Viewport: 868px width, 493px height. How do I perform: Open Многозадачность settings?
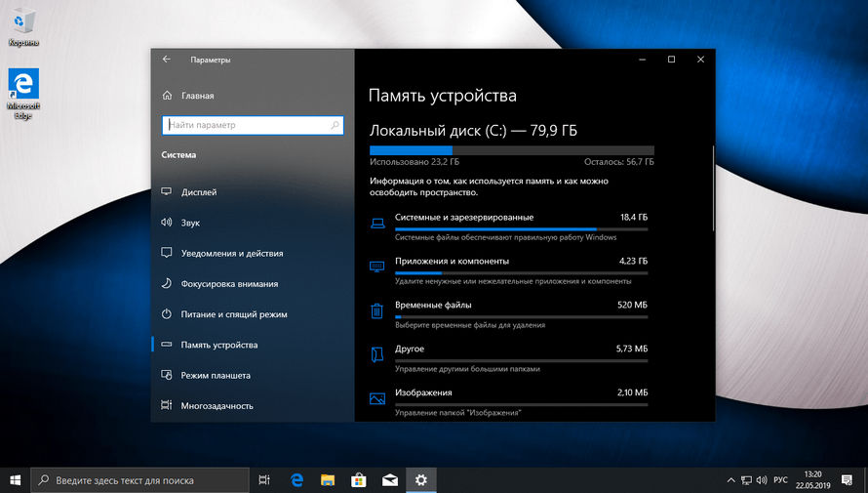217,405
